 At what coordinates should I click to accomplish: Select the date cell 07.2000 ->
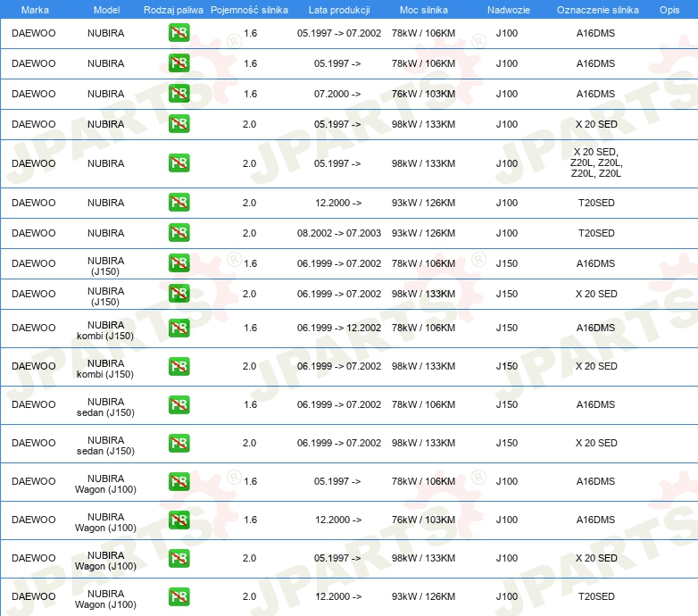337,94
